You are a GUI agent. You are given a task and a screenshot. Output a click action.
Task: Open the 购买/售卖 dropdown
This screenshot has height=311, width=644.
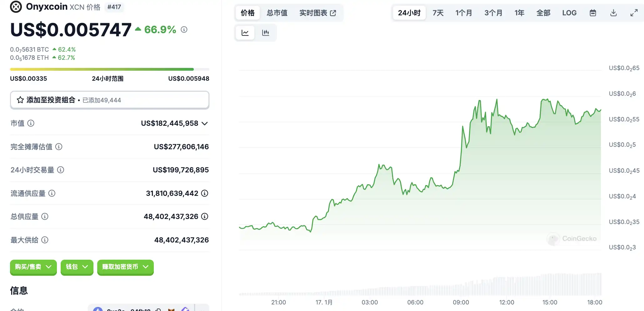pyautogui.click(x=33, y=267)
